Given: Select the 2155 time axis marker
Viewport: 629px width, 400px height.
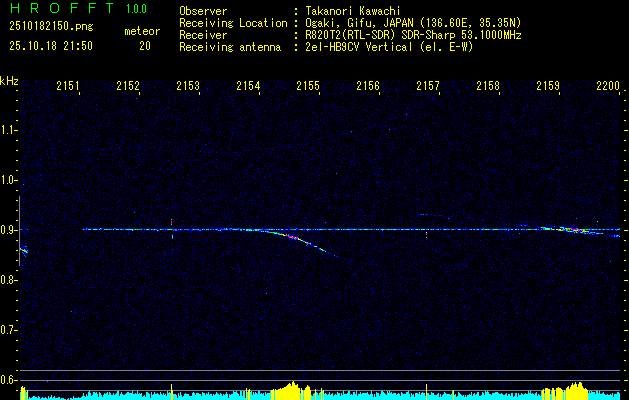Looking at the screenshot, I should coord(307,87).
